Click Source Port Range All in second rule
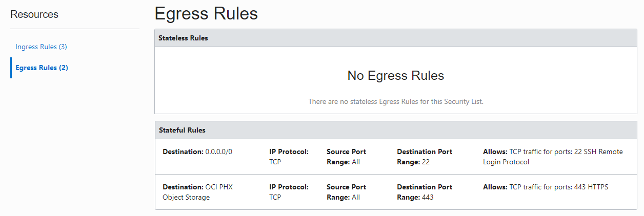 [x=346, y=192]
